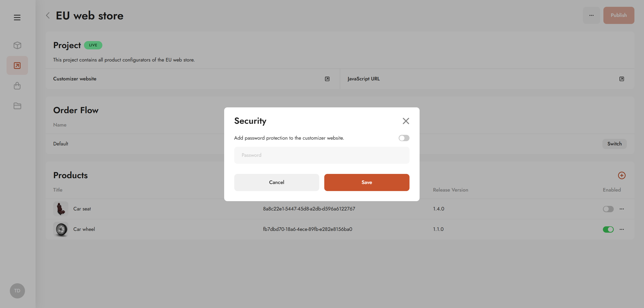644x308 pixels.
Task: Open Car wheel row options menu
Action: point(622,229)
